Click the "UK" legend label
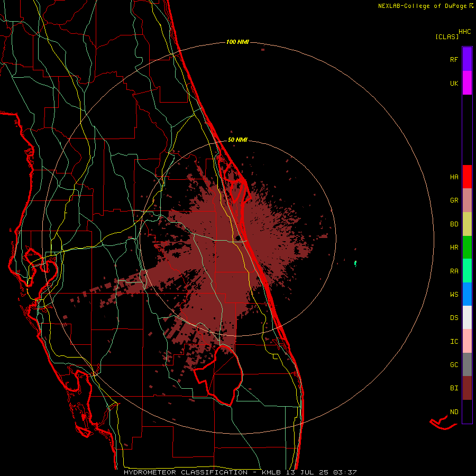 coord(454,83)
